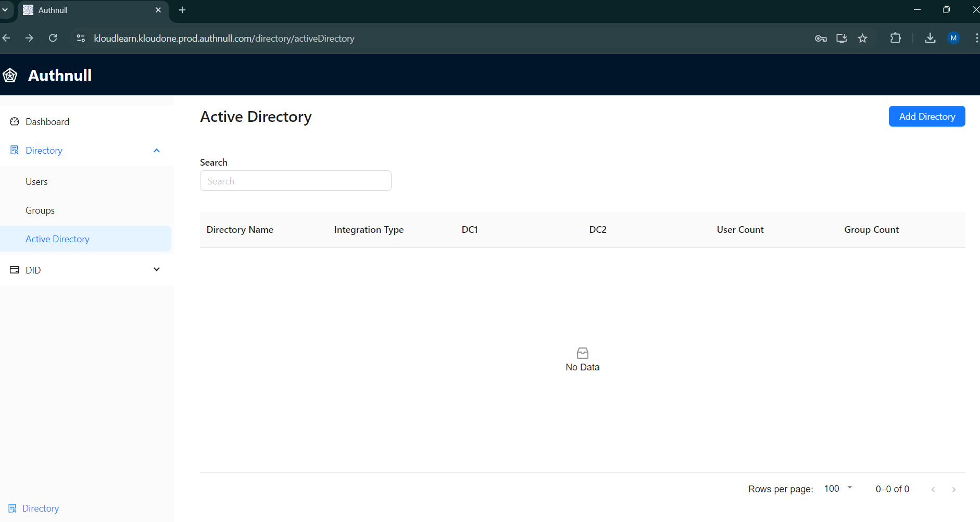The height and width of the screenshot is (522, 980).
Task: Click the password key icon in address bar
Action: [x=821, y=38]
